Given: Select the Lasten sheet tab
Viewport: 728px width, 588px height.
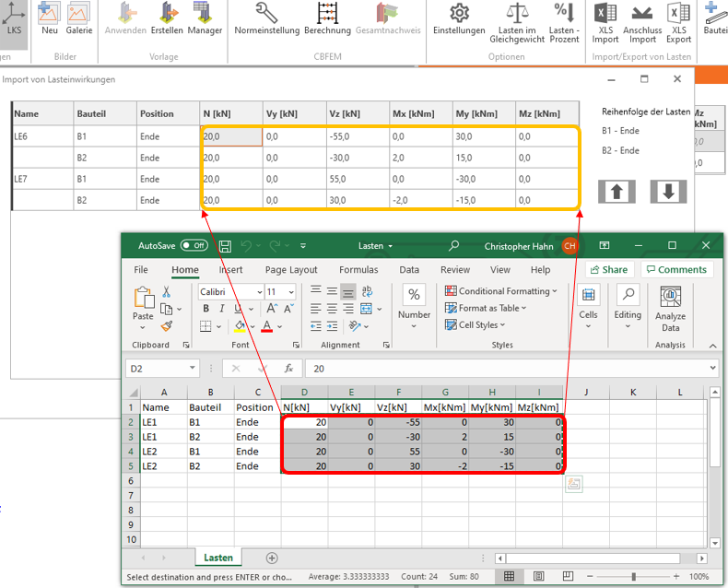Looking at the screenshot, I should [x=218, y=558].
